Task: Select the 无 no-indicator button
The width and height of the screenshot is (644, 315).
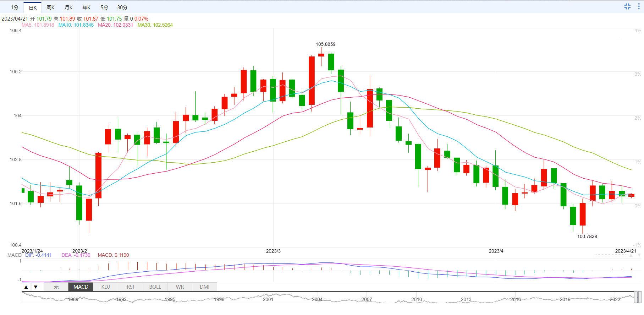Action: point(56,287)
